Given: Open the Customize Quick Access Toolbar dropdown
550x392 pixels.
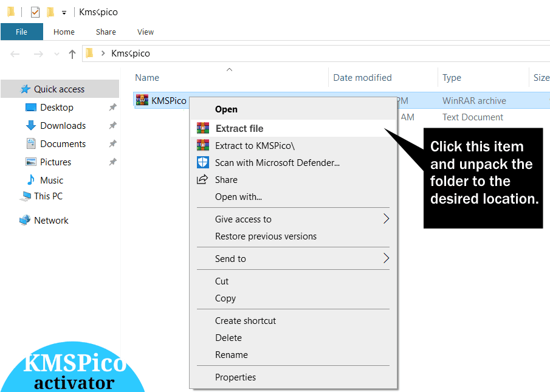Looking at the screenshot, I should 64,13.
